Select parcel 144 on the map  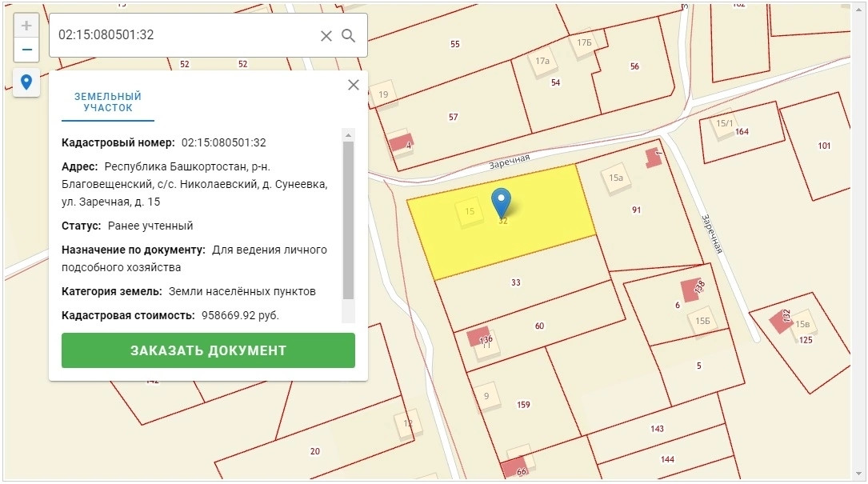click(x=668, y=459)
